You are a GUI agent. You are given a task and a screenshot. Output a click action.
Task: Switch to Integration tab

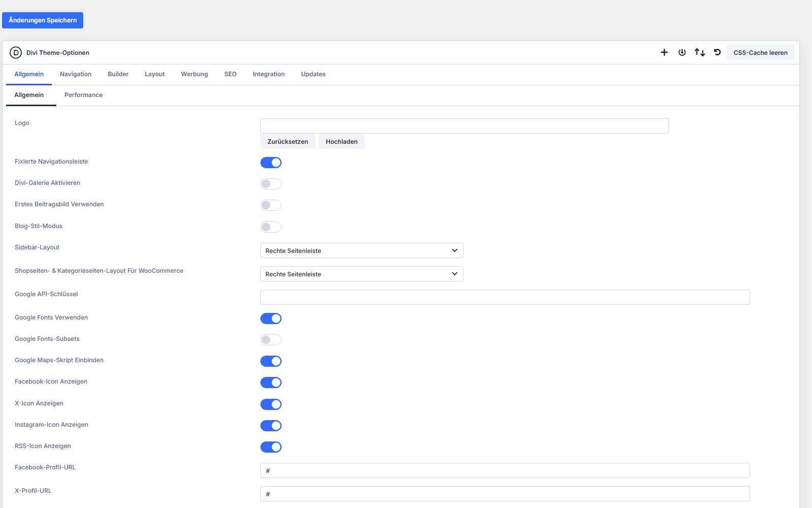(x=269, y=74)
